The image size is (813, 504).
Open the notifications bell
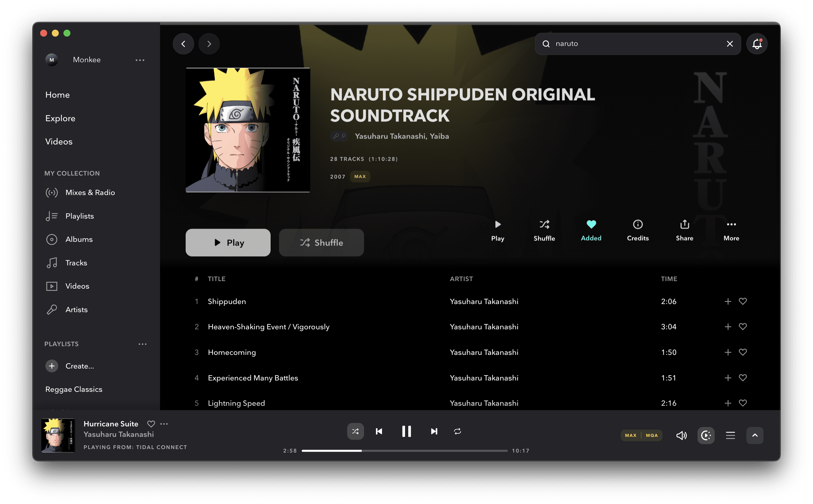757,44
